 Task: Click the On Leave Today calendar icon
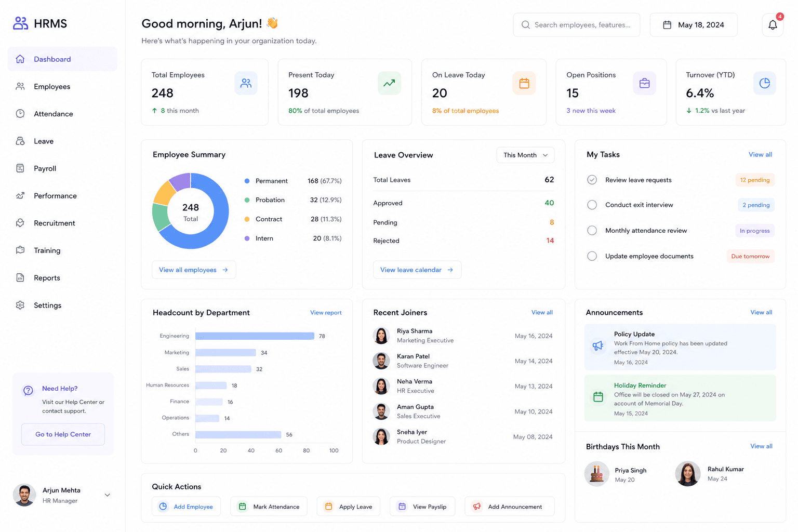pyautogui.click(x=524, y=83)
